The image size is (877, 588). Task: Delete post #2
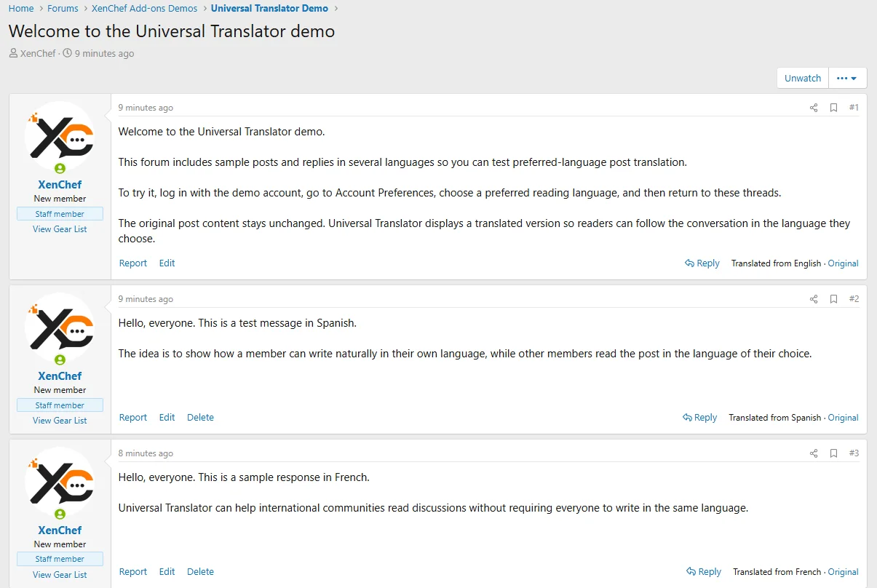(x=200, y=418)
